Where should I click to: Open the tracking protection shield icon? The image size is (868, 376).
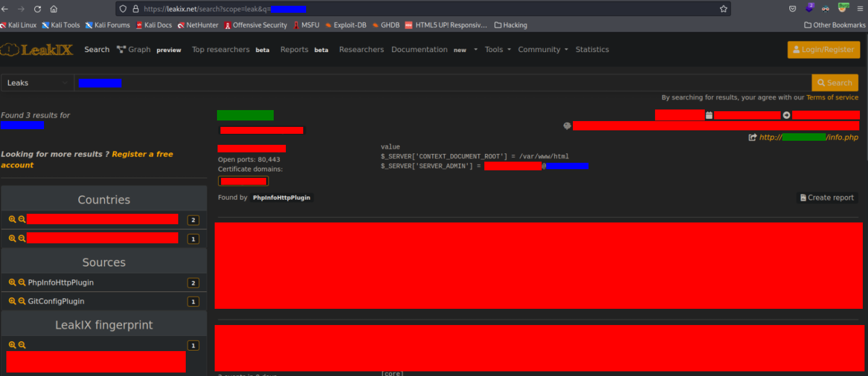pos(122,9)
